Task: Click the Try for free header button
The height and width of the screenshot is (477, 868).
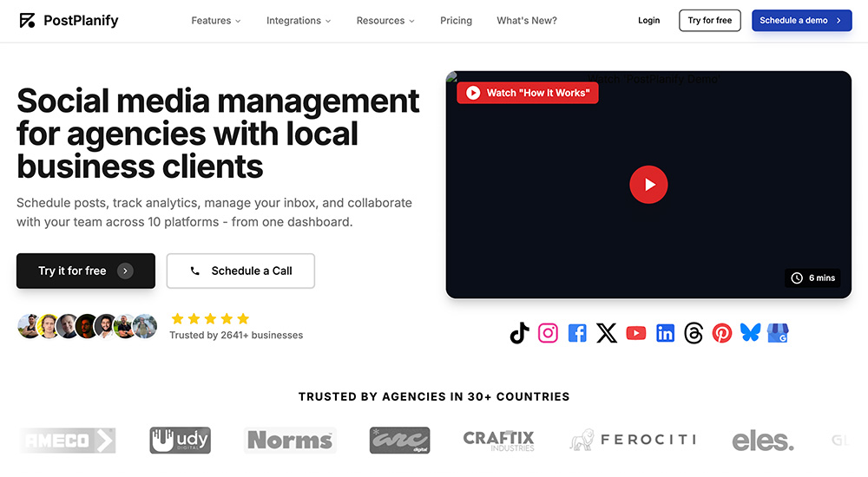Action: pyautogui.click(x=710, y=21)
